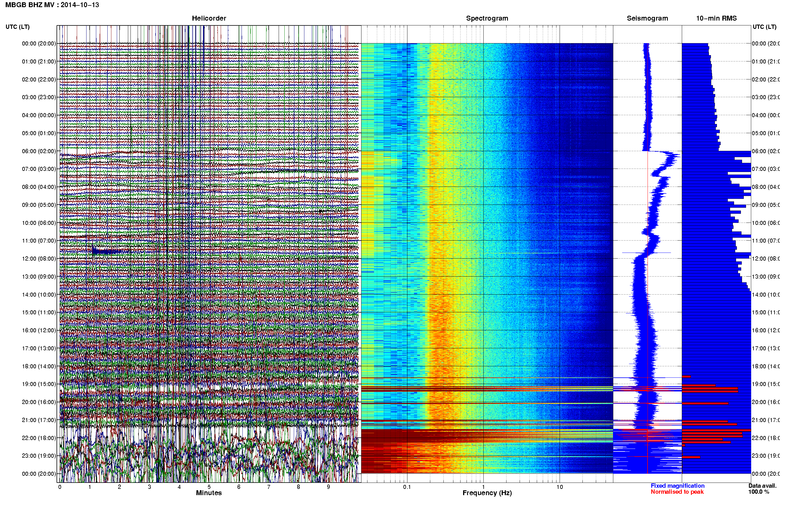Select the 'Helicorder' panel heading
The height and width of the screenshot is (508, 812).
(209, 18)
